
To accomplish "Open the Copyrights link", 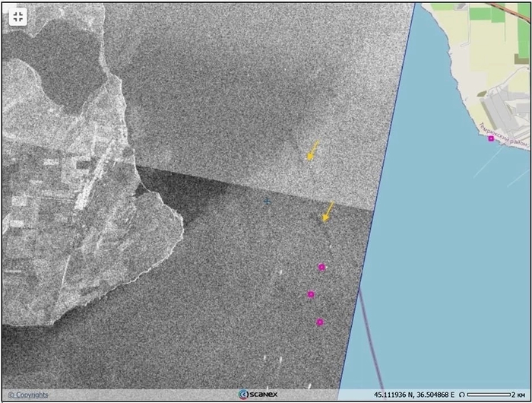I will pyautogui.click(x=29, y=395).
